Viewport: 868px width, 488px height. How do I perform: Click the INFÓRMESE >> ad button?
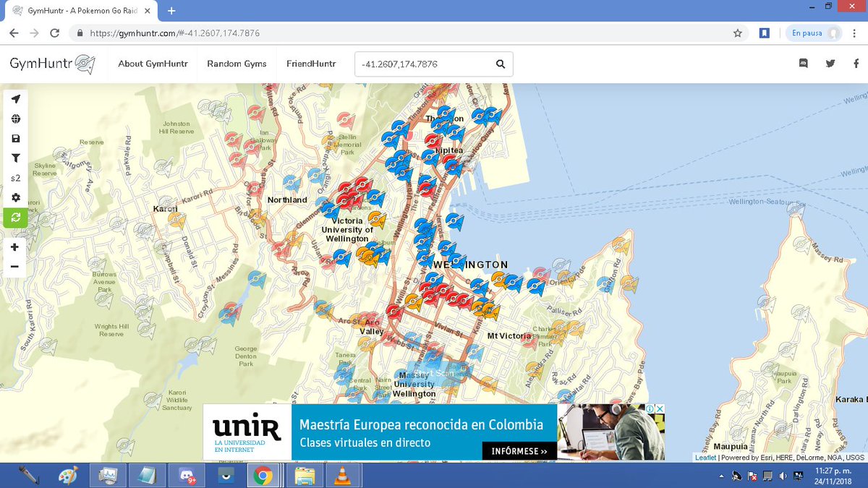[x=519, y=451]
